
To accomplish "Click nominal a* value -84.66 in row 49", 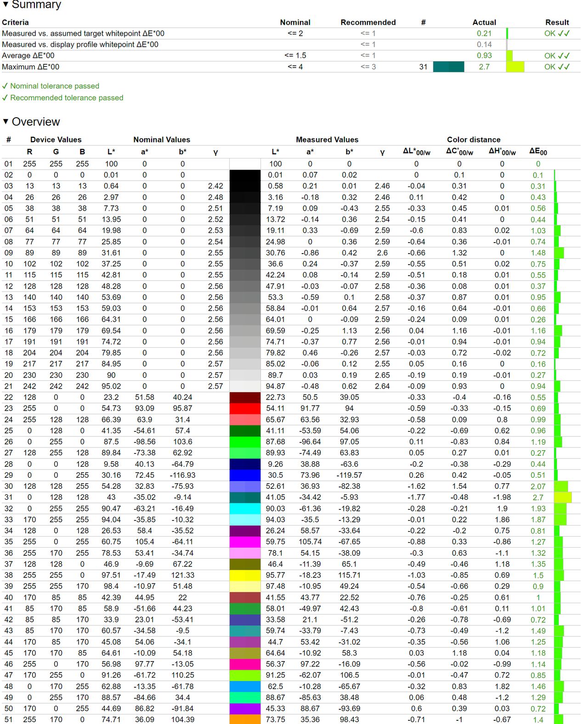I will (144, 697).
